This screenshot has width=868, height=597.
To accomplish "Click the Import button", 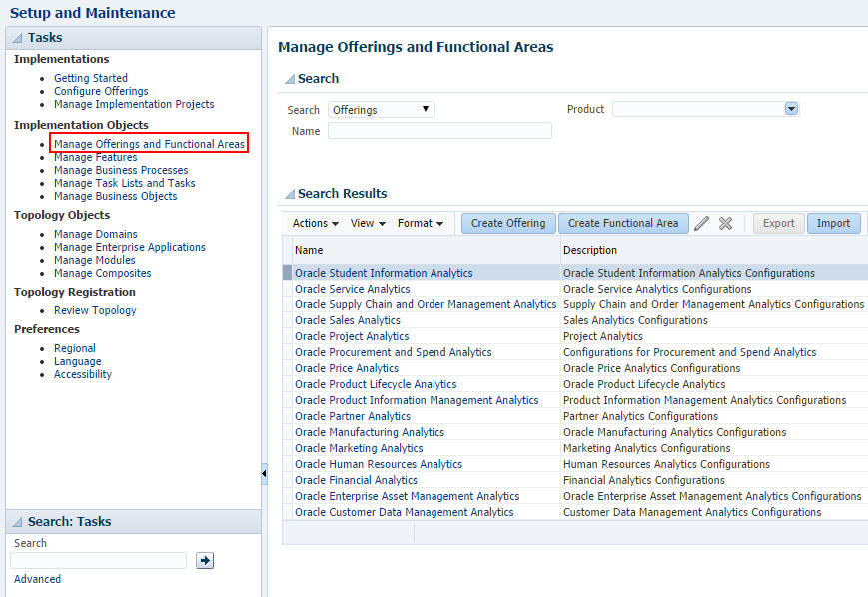I will pyautogui.click(x=833, y=223).
